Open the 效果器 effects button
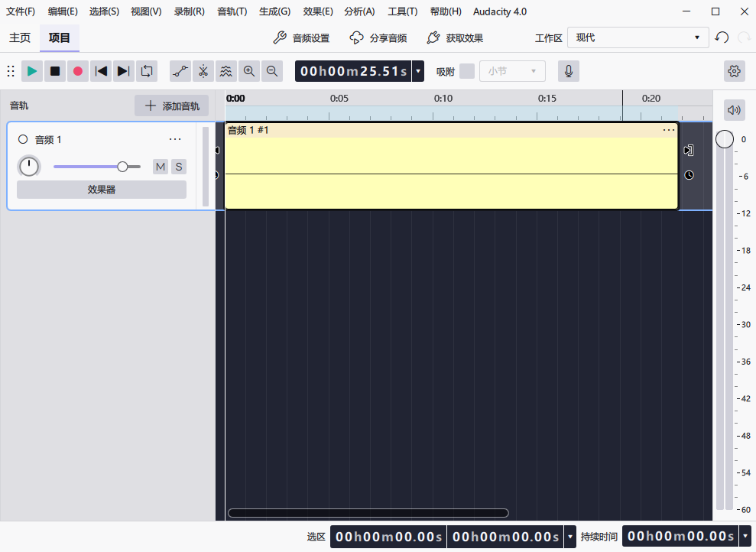Image resolution: width=756 pixels, height=552 pixels. tap(101, 190)
